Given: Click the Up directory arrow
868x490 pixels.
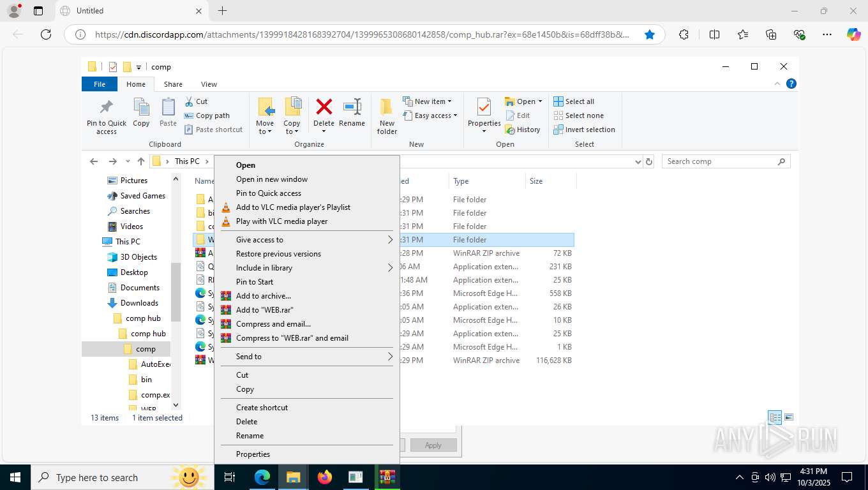Looking at the screenshot, I should [x=141, y=161].
